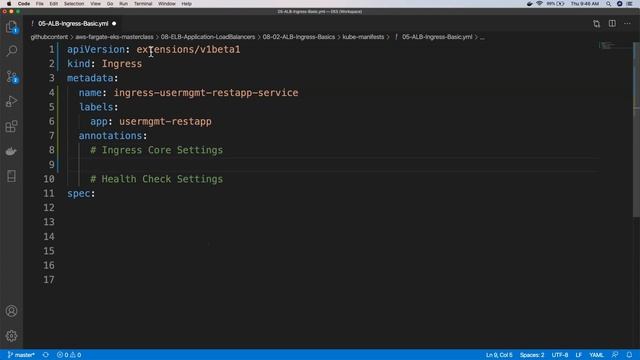Click the 'spec:' key on line 11

[81, 193]
